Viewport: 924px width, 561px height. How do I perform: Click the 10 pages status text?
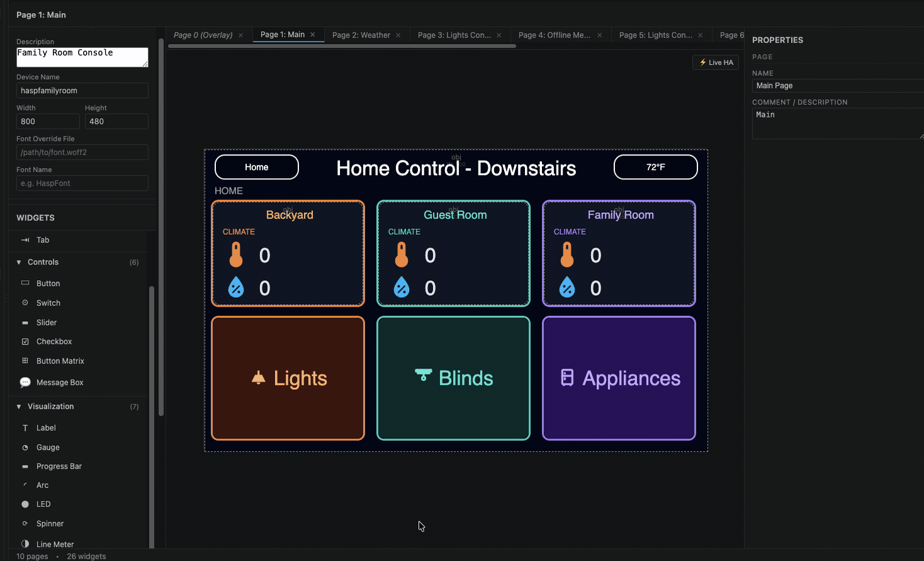tap(32, 557)
